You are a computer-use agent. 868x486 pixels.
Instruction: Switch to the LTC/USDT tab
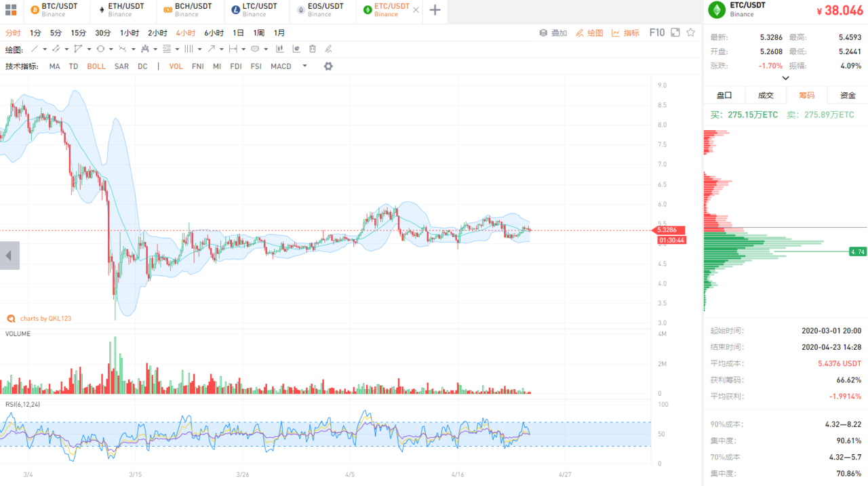coord(256,10)
